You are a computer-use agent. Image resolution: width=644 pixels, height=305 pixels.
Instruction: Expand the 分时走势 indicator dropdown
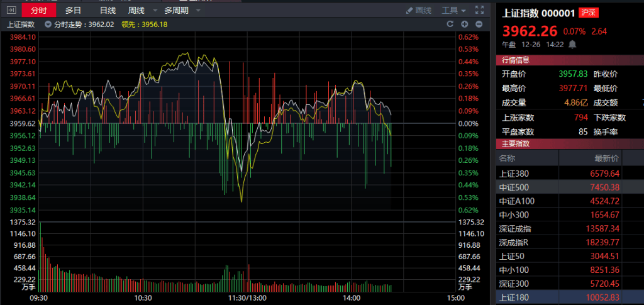pos(48,25)
